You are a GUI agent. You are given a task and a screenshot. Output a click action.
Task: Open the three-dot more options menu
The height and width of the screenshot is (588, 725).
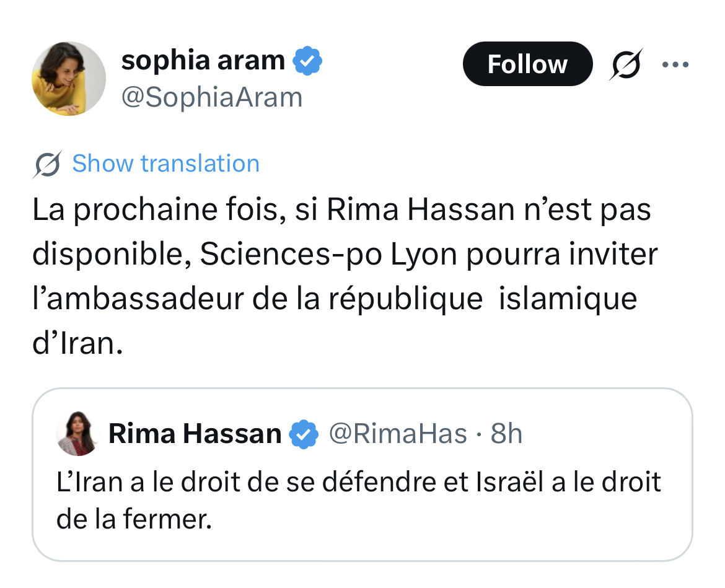[x=675, y=64]
